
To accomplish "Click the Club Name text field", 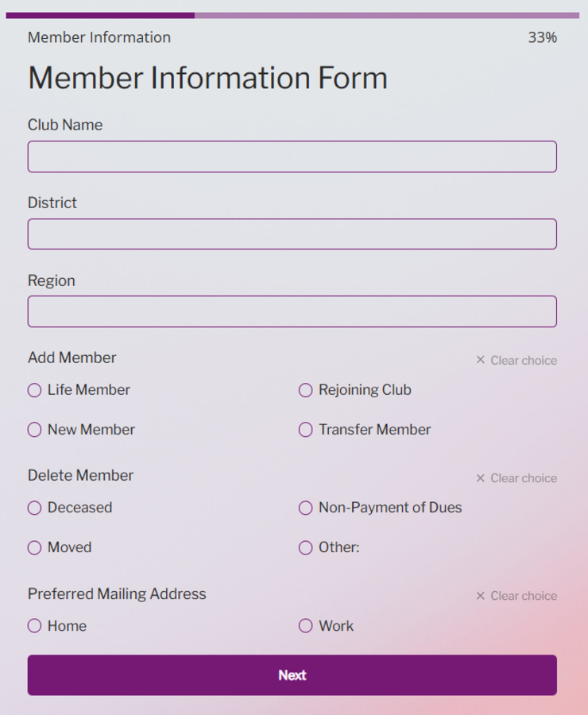I will [x=292, y=157].
